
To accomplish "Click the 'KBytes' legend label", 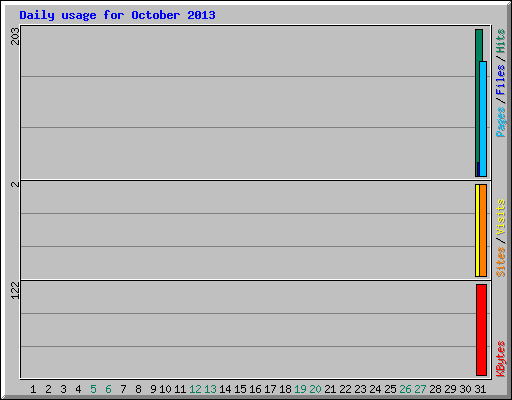I will (x=500, y=359).
